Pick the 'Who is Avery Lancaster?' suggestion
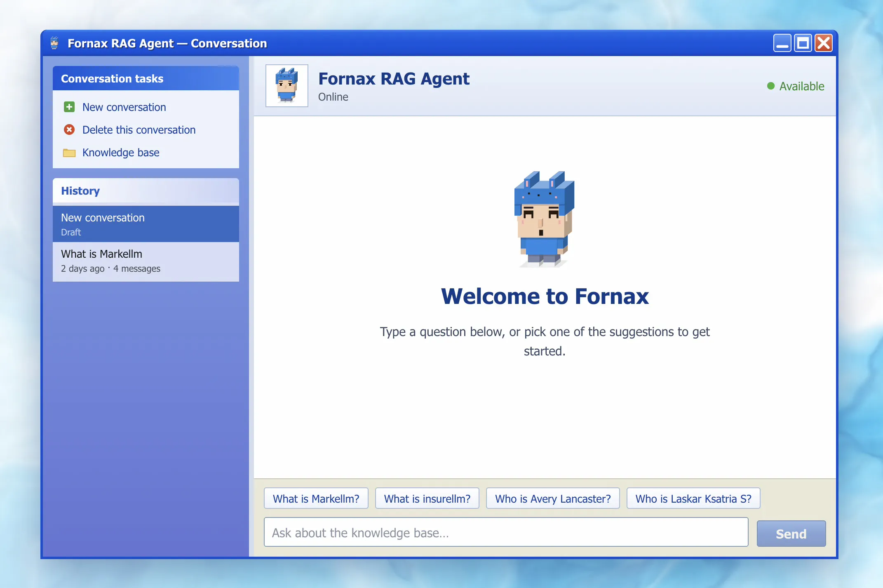Viewport: 883px width, 588px height. tap(553, 499)
